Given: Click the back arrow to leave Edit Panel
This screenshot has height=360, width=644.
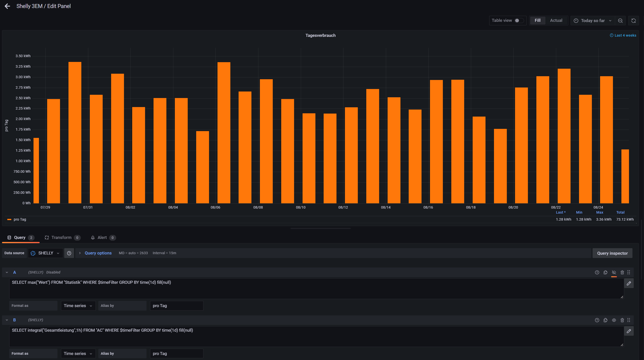Looking at the screenshot, I should click(7, 6).
